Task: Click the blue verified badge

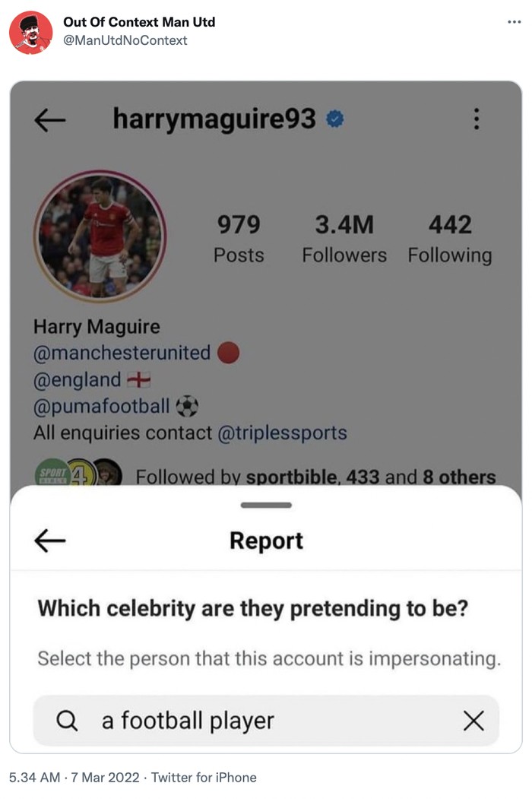Action: tap(334, 119)
